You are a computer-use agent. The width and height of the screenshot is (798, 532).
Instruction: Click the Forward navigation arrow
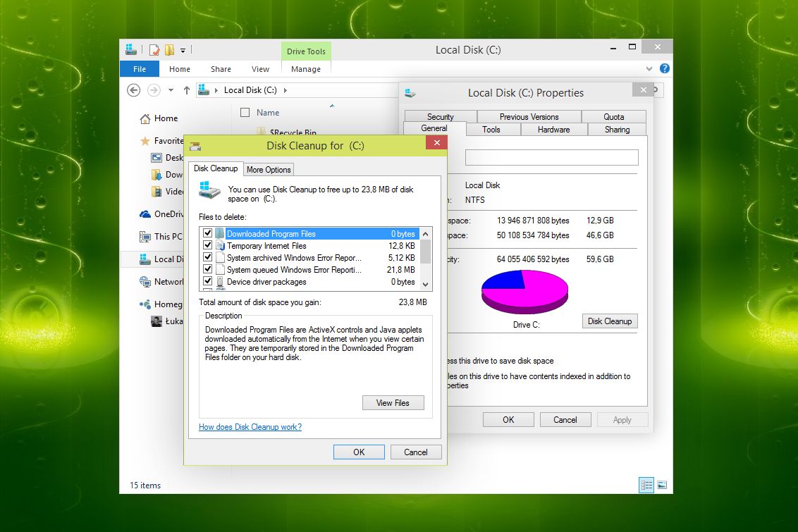[154, 90]
